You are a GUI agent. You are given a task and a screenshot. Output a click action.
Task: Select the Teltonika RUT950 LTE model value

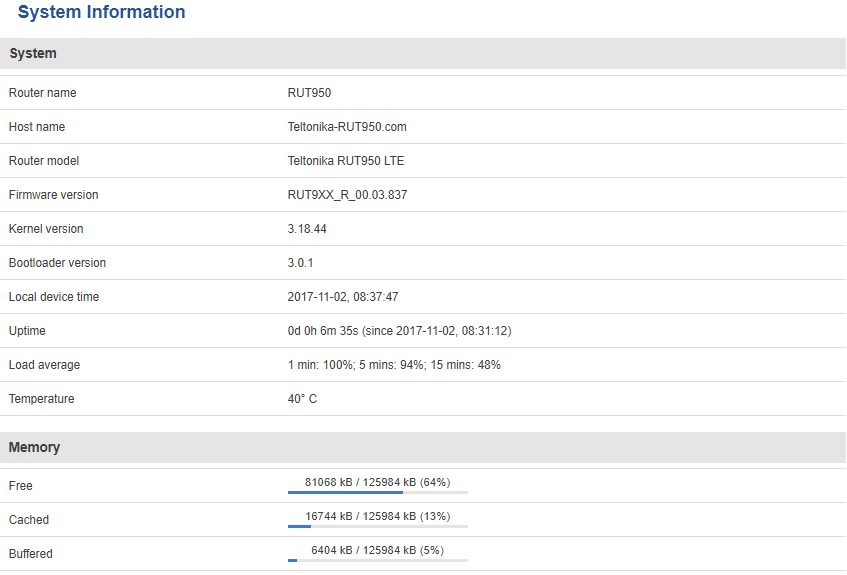[346, 161]
